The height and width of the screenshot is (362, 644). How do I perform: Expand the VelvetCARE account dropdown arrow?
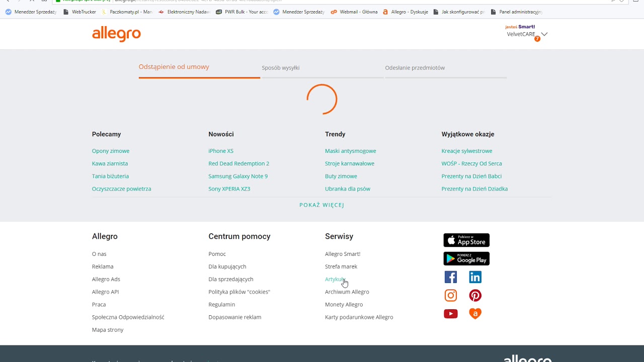pos(544,34)
